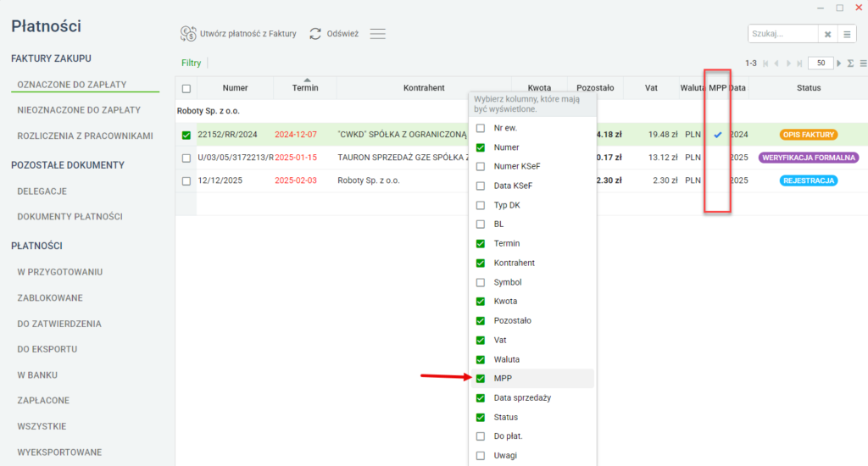This screenshot has width=868, height=466.
Task: Open Do zatwierdzenia payments list
Action: pyautogui.click(x=59, y=324)
